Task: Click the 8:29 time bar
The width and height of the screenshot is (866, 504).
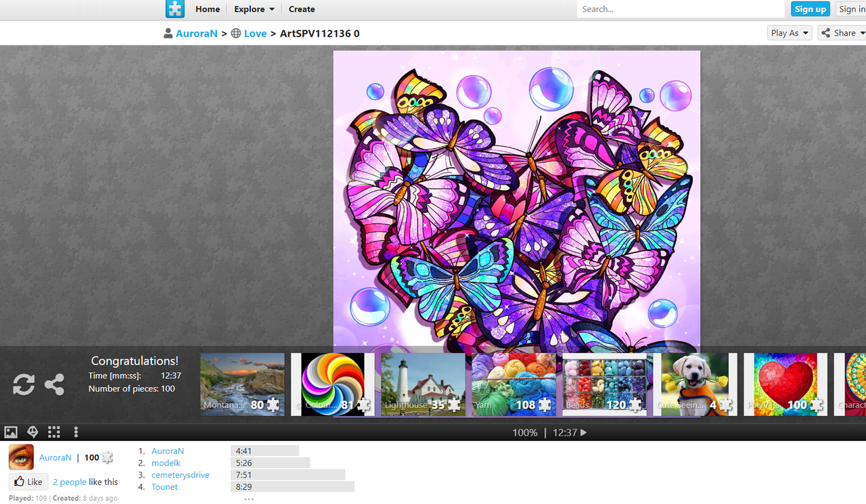Action: [x=292, y=487]
